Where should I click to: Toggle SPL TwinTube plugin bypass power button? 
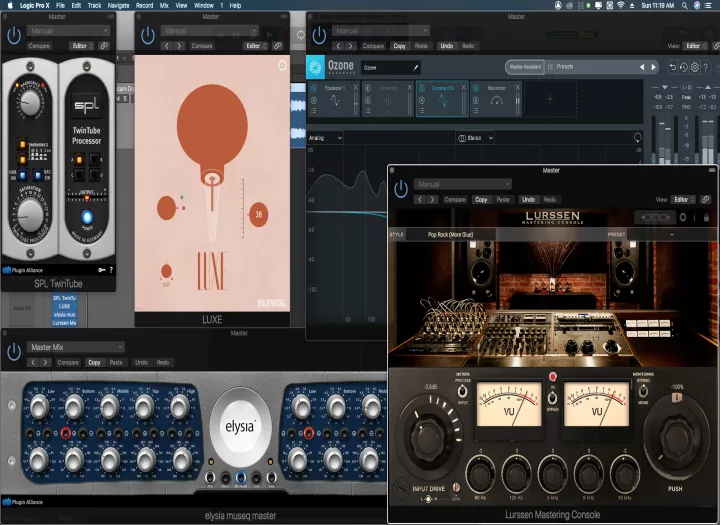(x=14, y=35)
